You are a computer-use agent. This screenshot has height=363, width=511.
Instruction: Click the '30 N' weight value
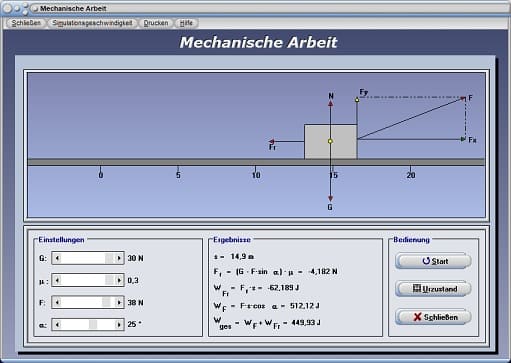(x=135, y=258)
